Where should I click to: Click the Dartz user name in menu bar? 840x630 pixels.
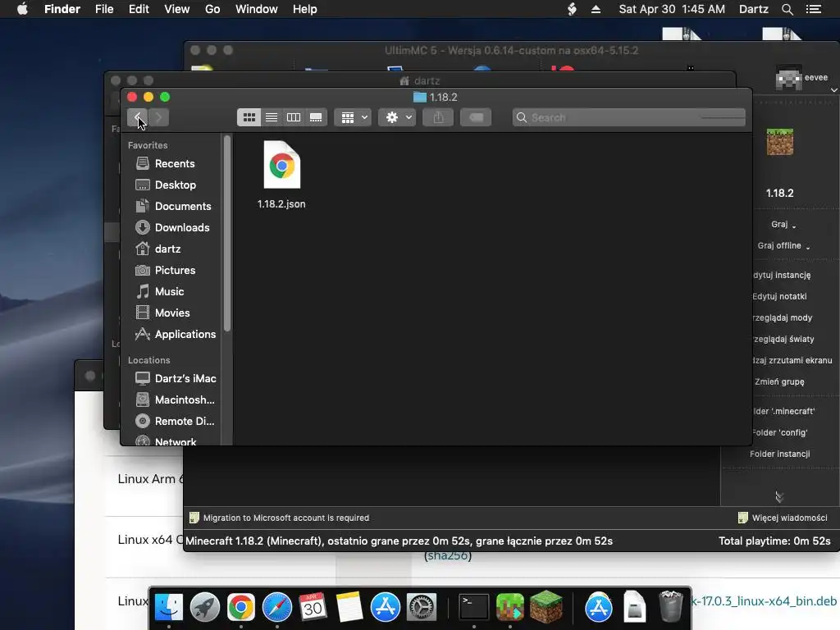click(754, 9)
